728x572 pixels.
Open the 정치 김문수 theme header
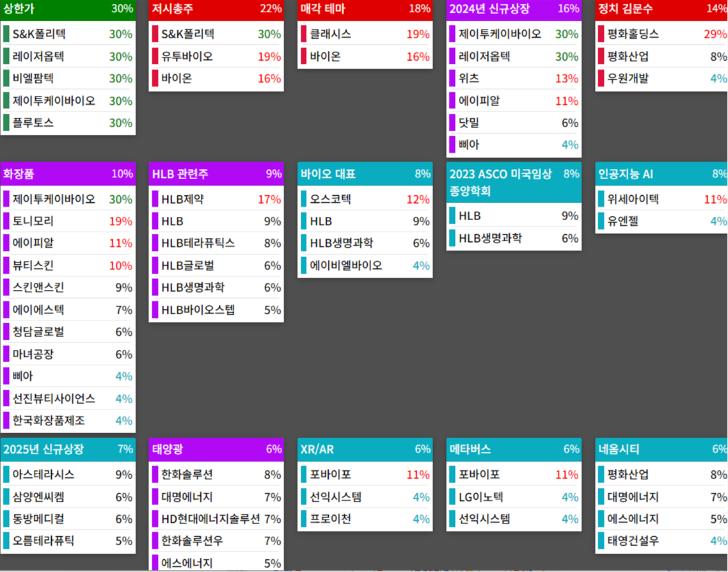pos(661,10)
